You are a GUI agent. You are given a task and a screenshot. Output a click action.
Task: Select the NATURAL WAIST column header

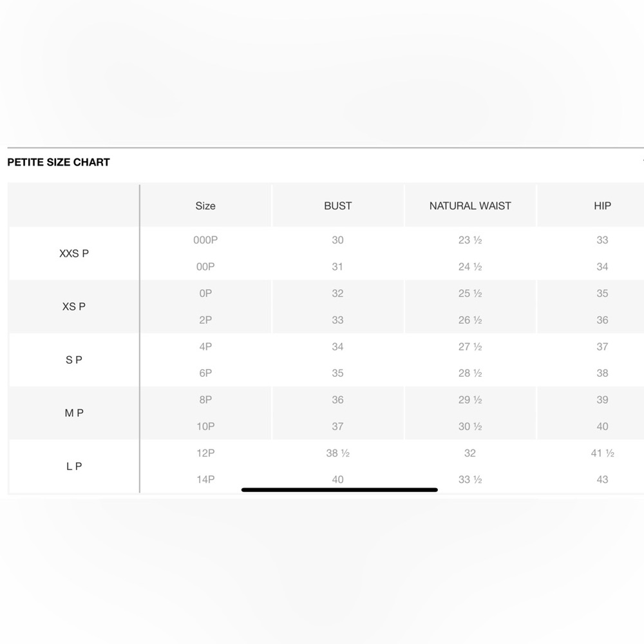[470, 206]
